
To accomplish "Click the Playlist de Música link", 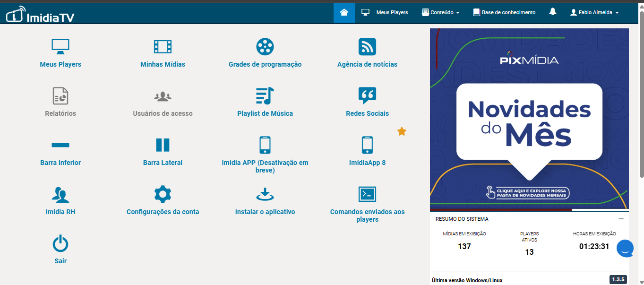I will [265, 113].
